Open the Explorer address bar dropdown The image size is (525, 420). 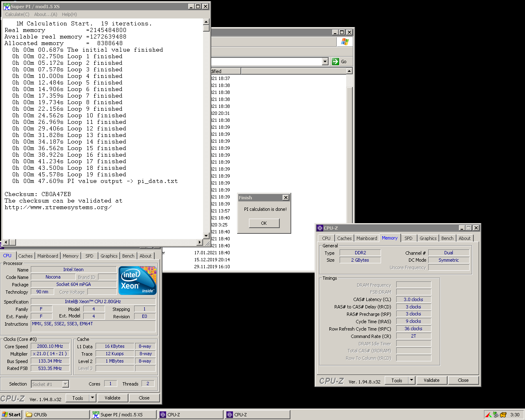pos(325,62)
